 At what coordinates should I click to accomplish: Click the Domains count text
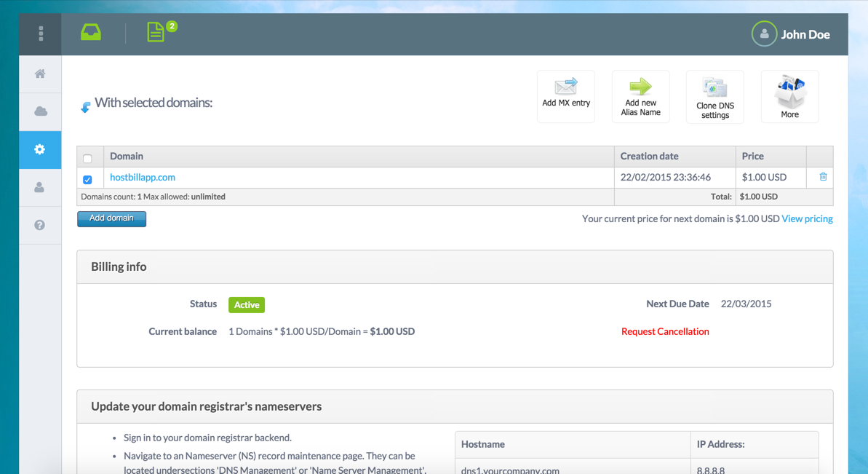click(x=153, y=197)
